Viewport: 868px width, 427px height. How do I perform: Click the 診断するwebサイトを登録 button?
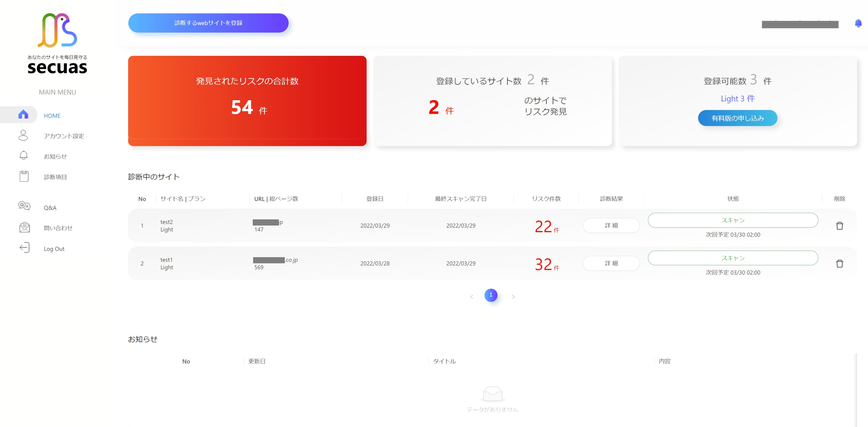click(x=208, y=23)
